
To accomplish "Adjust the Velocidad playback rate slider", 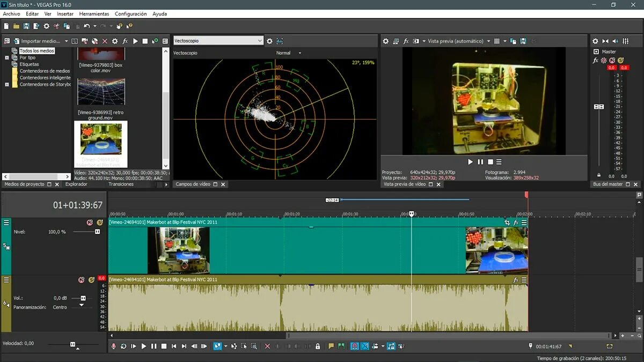I will pyautogui.click(x=72, y=344).
